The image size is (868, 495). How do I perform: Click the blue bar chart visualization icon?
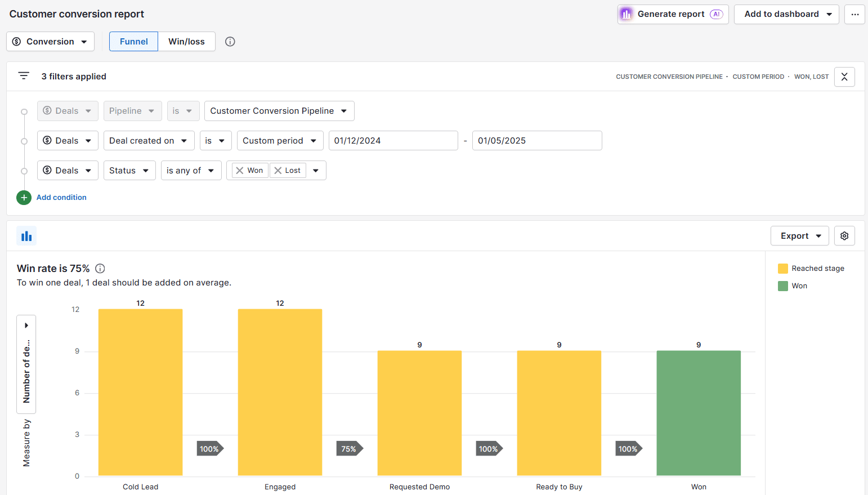26,235
